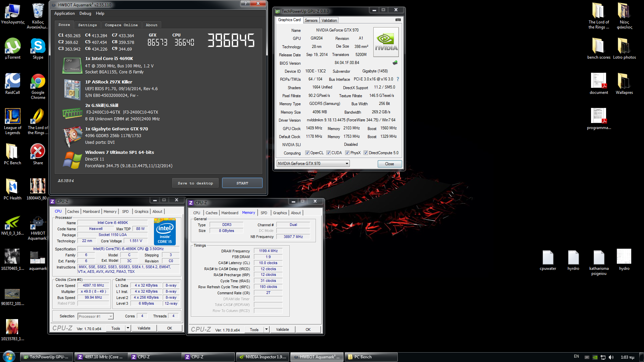Open the hyrdro text file
This screenshot has height=362, width=644.
[573, 260]
